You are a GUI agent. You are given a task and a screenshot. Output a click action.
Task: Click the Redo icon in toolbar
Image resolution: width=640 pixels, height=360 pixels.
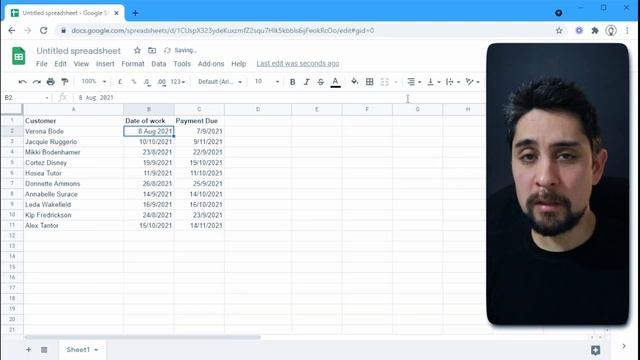[x=37, y=82]
